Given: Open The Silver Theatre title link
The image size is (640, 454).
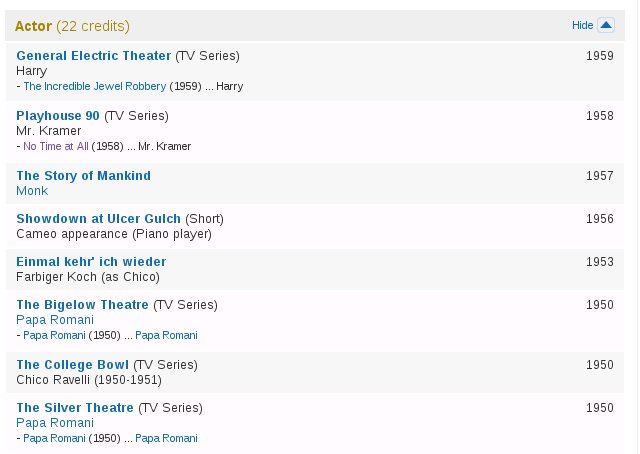Looking at the screenshot, I should (75, 408).
